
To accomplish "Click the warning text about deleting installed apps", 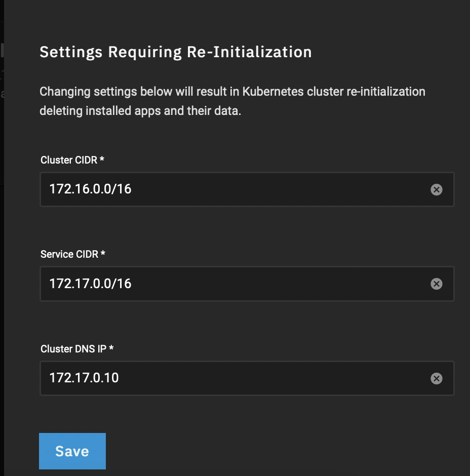I will 232,101.
